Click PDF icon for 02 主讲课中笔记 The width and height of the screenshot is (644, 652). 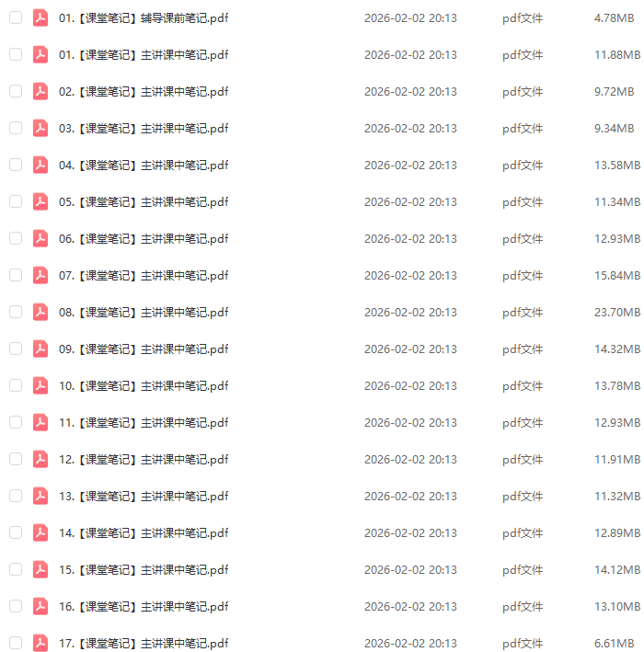pyautogui.click(x=40, y=91)
